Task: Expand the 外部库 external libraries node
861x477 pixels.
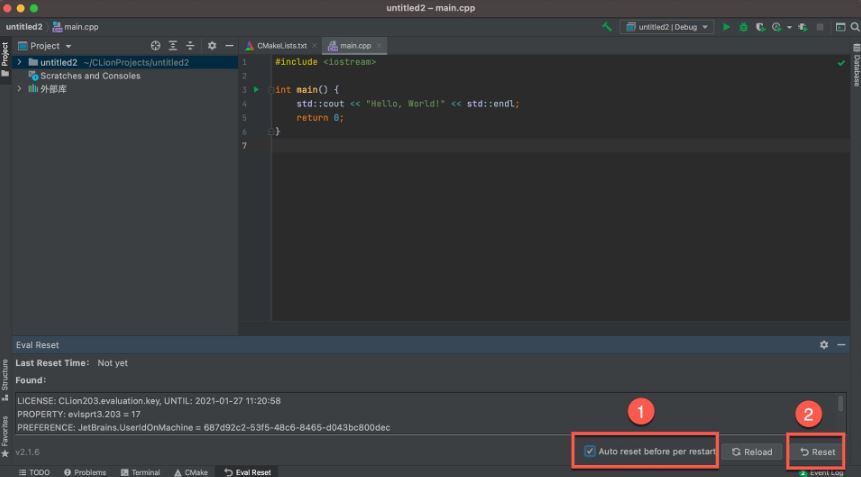Action: [20, 88]
